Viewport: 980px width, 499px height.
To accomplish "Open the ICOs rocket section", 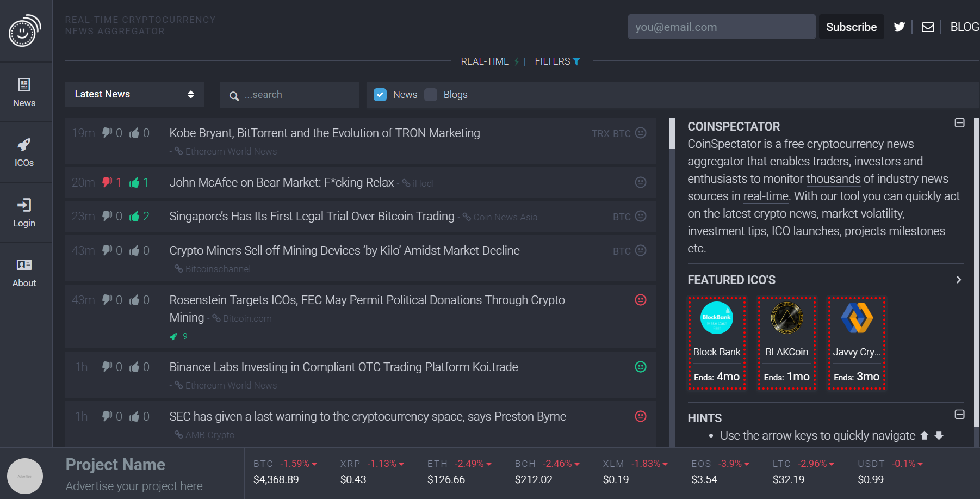I will point(24,152).
